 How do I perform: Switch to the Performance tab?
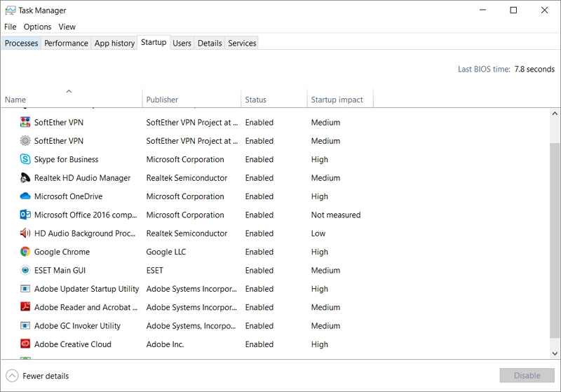[x=66, y=43]
